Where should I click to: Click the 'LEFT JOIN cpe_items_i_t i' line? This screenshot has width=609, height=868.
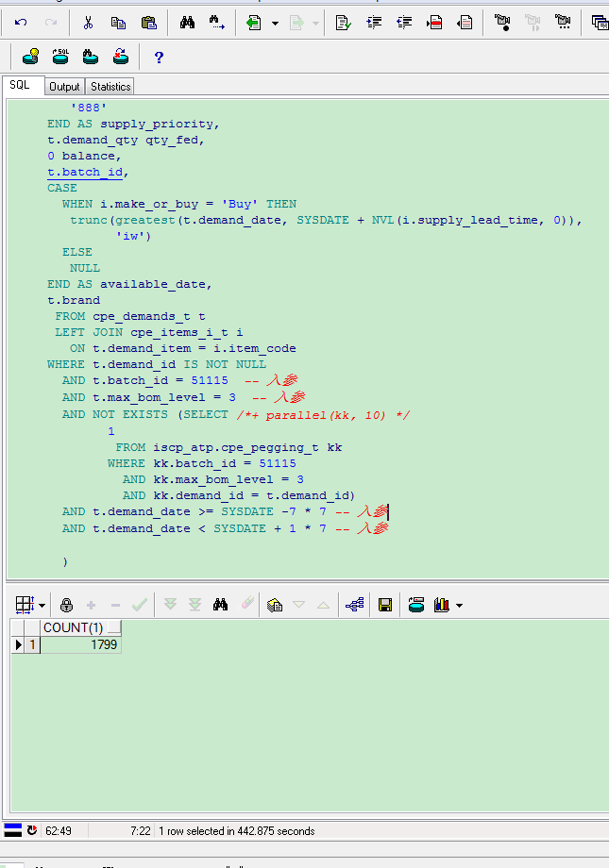[148, 332]
